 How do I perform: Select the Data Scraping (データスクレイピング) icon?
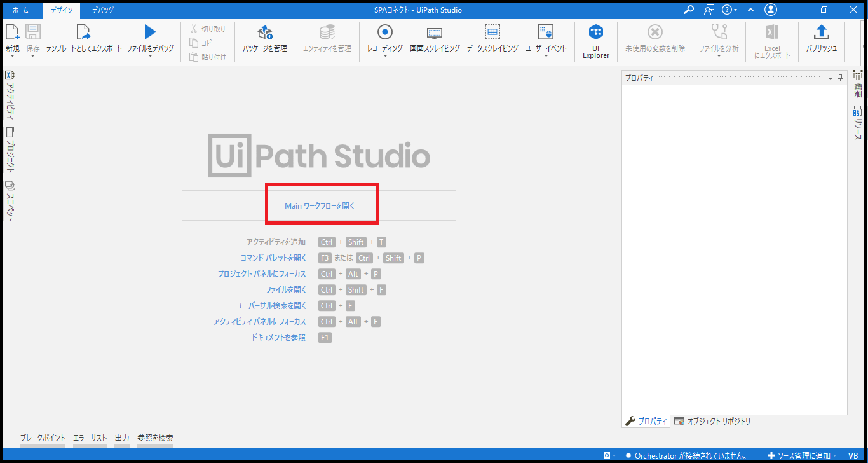pyautogui.click(x=492, y=32)
